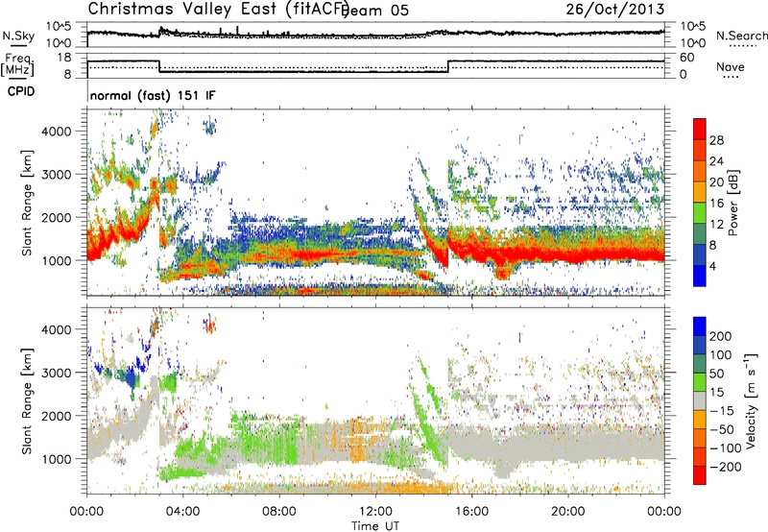The width and height of the screenshot is (768, 532).
Task: Click the 'Power [dB]' colorbar title
Action: pyautogui.click(x=733, y=203)
